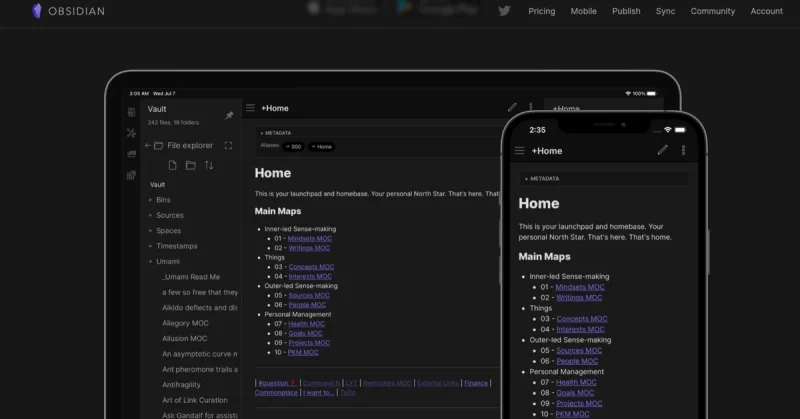Open the Allusion MOC note
This screenshot has width=800, height=419.
click(184, 338)
